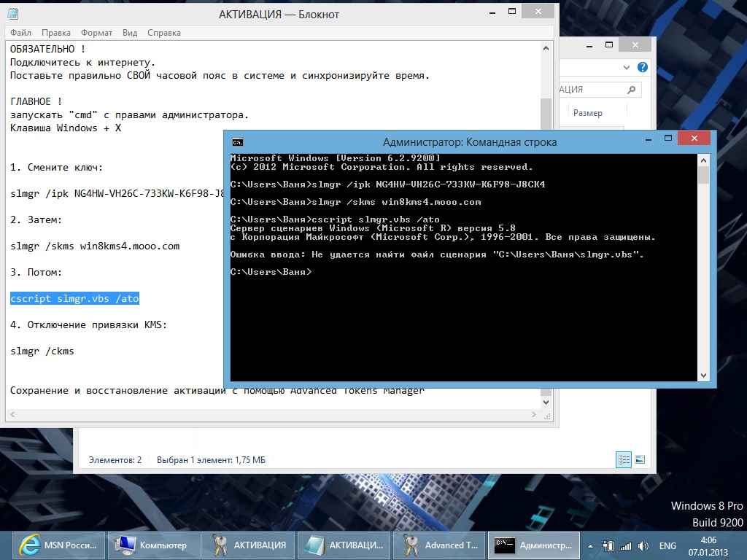The image size is (747, 560).
Task: Click Command Prompt scrollbar up arrow
Action: [703, 160]
